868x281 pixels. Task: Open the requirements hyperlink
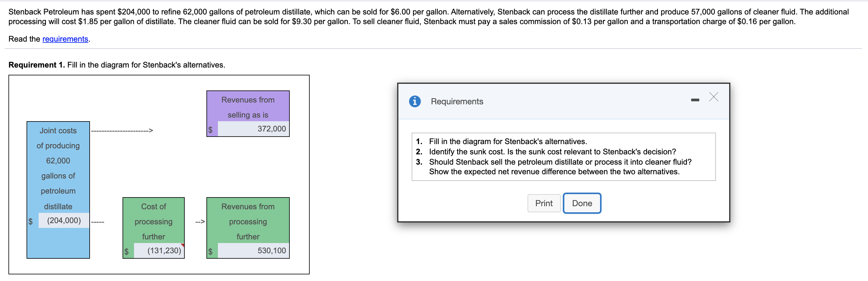coord(65,39)
